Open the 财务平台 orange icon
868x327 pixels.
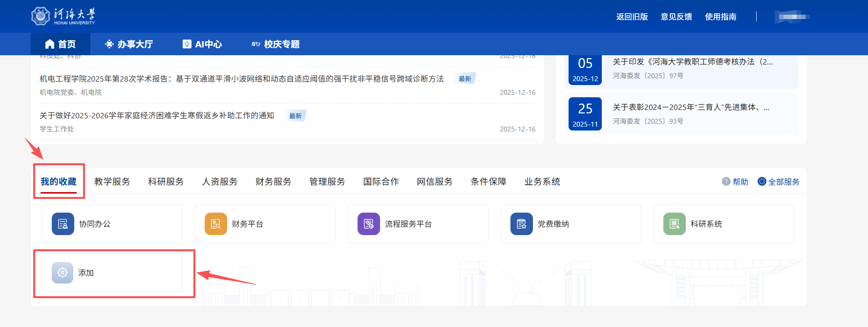216,224
